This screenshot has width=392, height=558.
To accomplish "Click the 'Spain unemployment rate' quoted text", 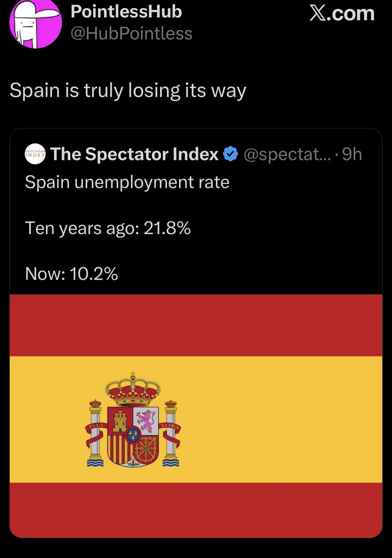I will click(127, 182).
